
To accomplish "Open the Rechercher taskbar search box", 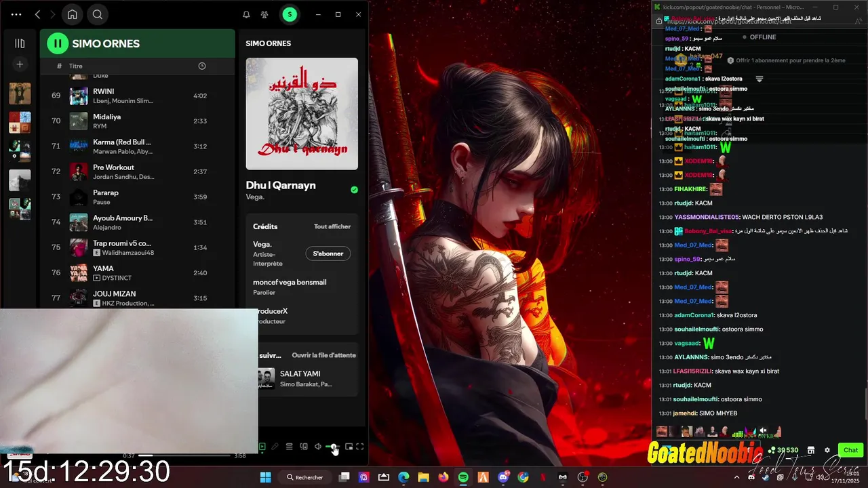I will [305, 477].
